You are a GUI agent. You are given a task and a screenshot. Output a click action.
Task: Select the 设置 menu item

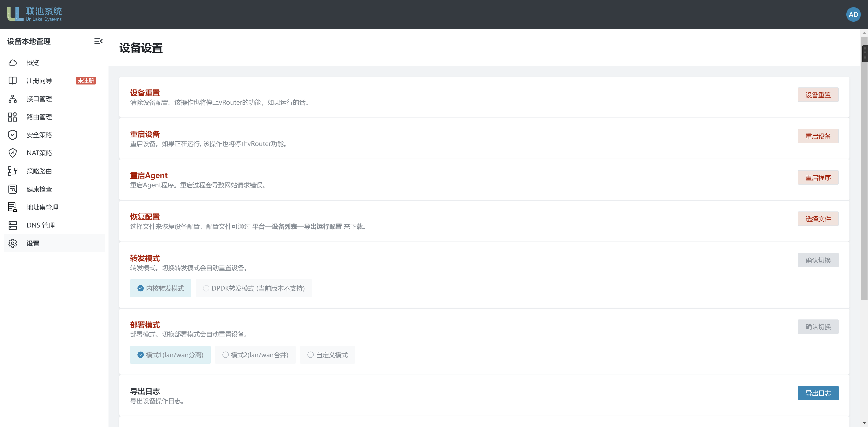[54, 243]
